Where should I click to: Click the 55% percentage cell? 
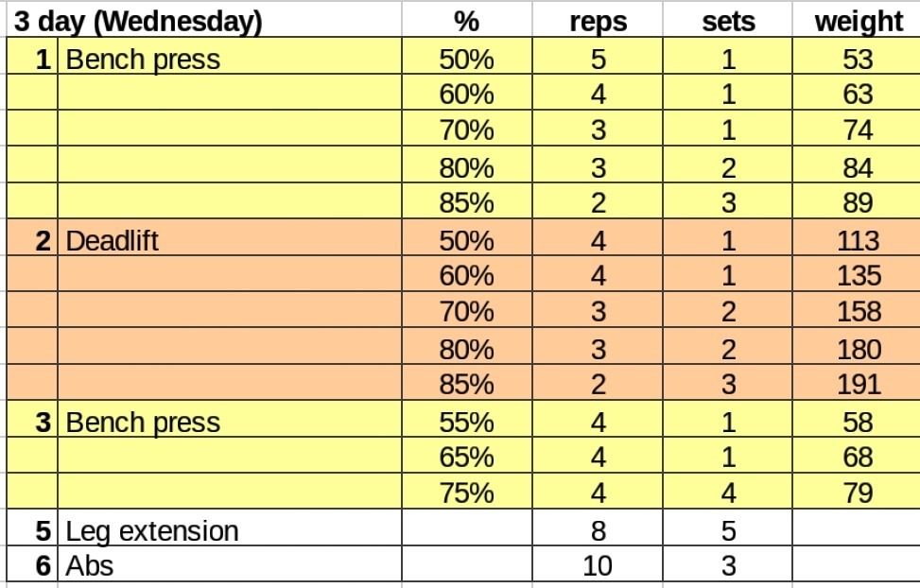tap(466, 422)
